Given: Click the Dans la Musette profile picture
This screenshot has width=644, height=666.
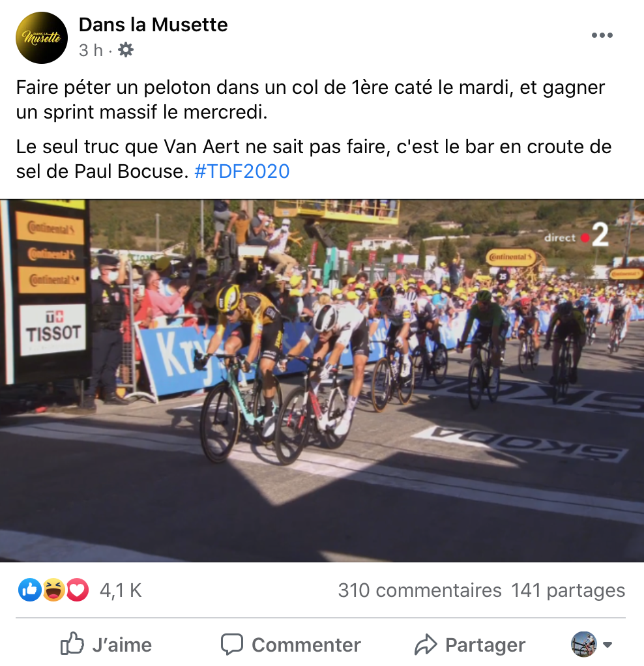Looking at the screenshot, I should tap(42, 38).
